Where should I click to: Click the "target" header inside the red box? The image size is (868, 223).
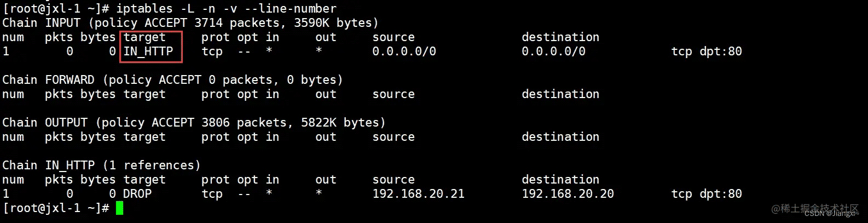(x=144, y=37)
